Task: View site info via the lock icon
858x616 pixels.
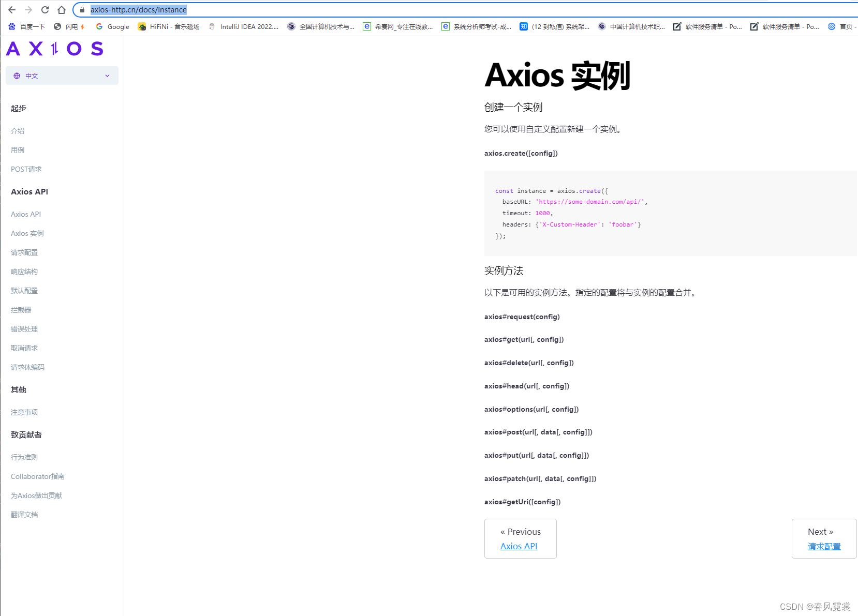Action: click(82, 10)
